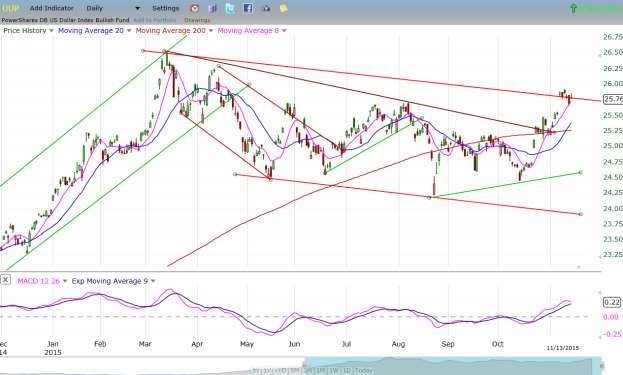
Task: Click the print icon in toolbar
Action: [x=266, y=8]
